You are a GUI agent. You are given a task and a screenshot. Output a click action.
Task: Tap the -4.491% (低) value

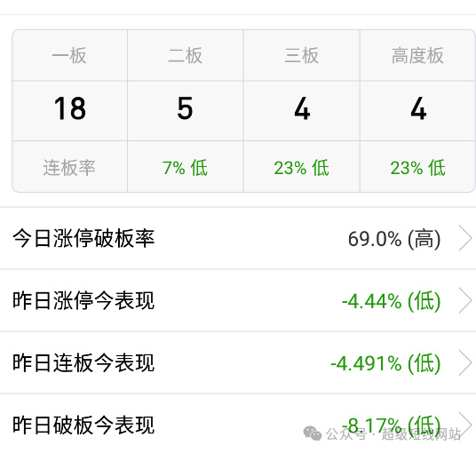(385, 363)
